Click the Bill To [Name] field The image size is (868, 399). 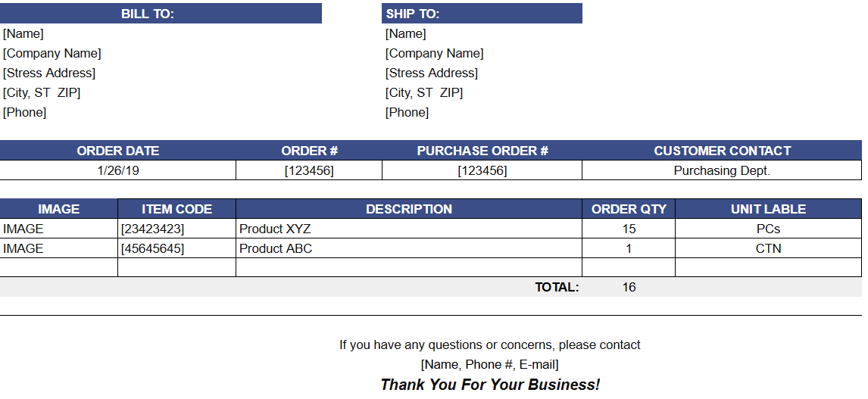pyautogui.click(x=23, y=33)
